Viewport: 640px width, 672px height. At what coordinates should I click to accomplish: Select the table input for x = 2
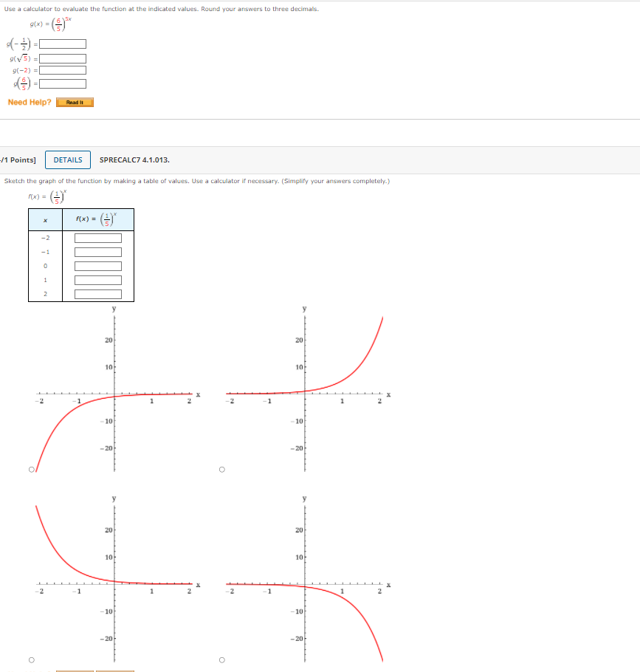click(x=97, y=294)
